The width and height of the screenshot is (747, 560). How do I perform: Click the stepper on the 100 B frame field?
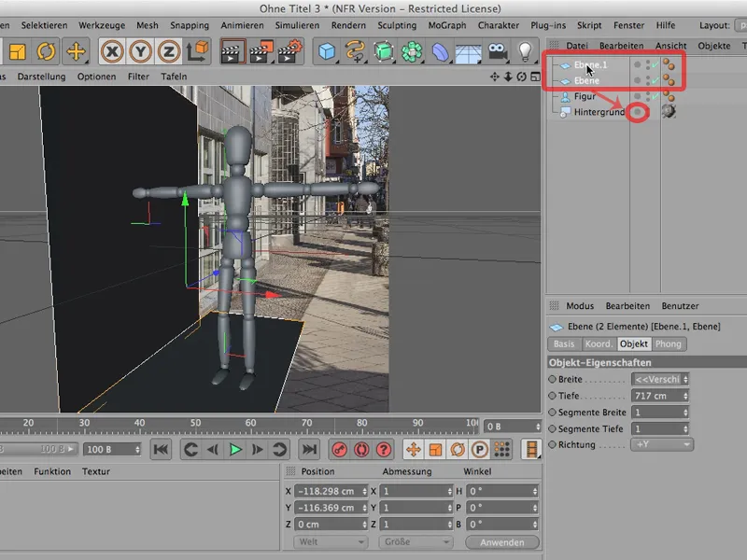(x=137, y=449)
